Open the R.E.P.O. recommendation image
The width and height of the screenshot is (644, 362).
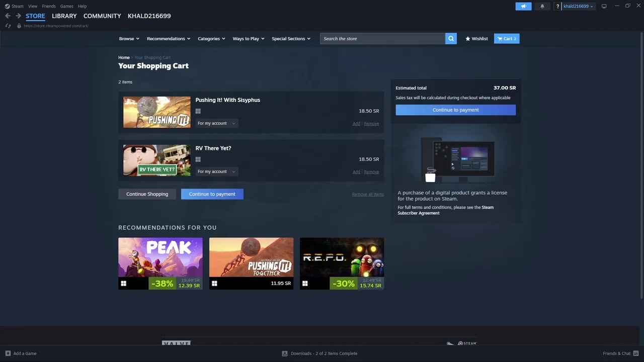click(x=342, y=257)
